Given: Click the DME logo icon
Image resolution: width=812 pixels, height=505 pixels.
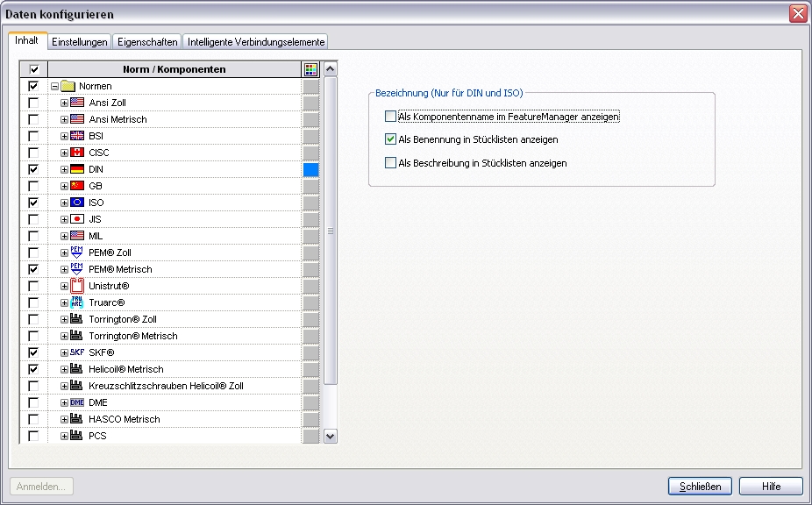Looking at the screenshot, I should tap(76, 402).
